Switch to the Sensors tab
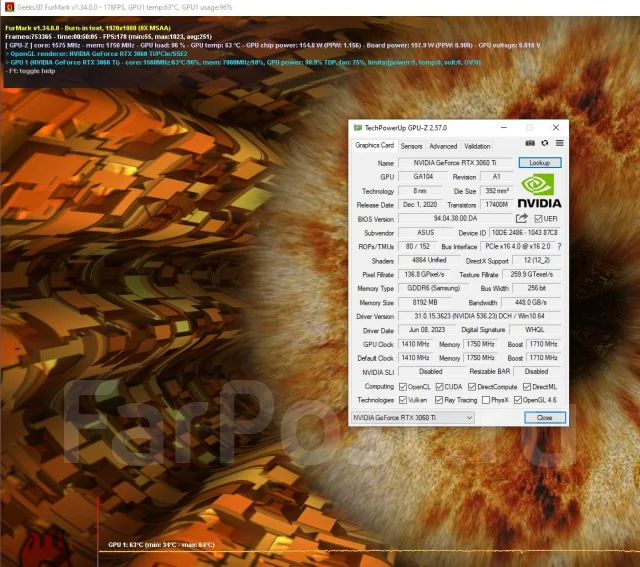 tap(411, 146)
